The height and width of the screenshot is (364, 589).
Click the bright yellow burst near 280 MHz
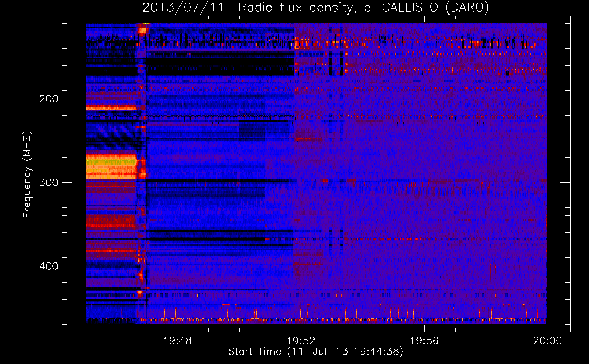tap(111, 166)
